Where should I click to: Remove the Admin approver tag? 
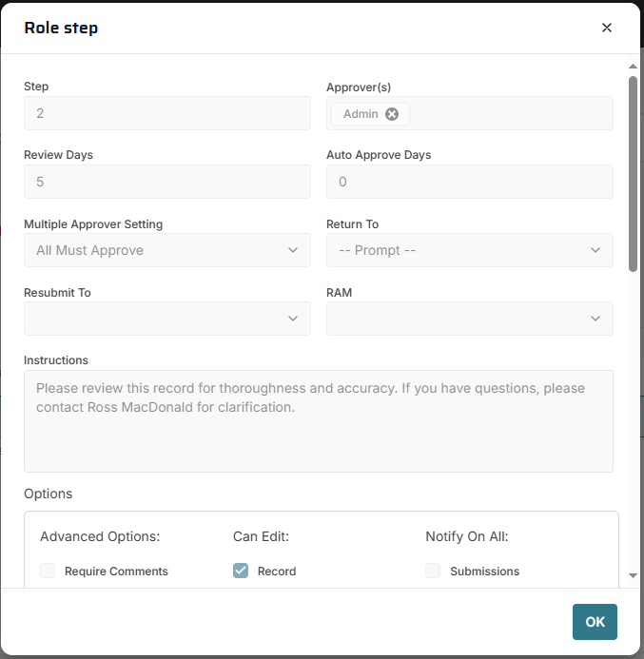392,114
